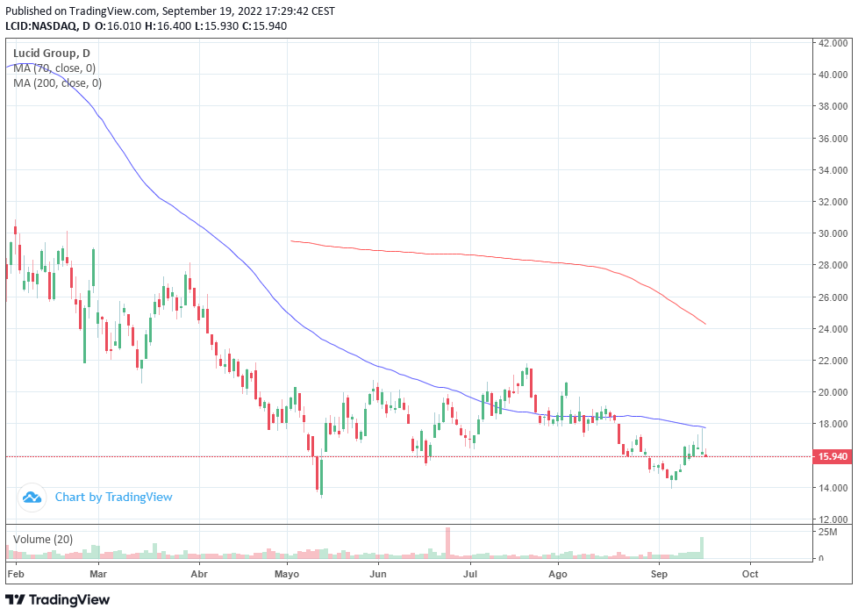Open the Chart by TradingView link
This screenshot has width=858, height=616.
tap(114, 498)
